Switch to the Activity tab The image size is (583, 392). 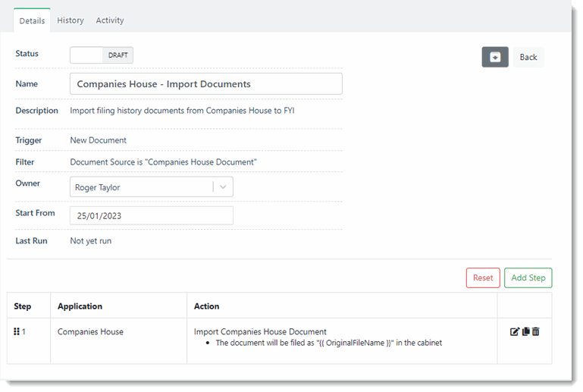[x=110, y=20]
